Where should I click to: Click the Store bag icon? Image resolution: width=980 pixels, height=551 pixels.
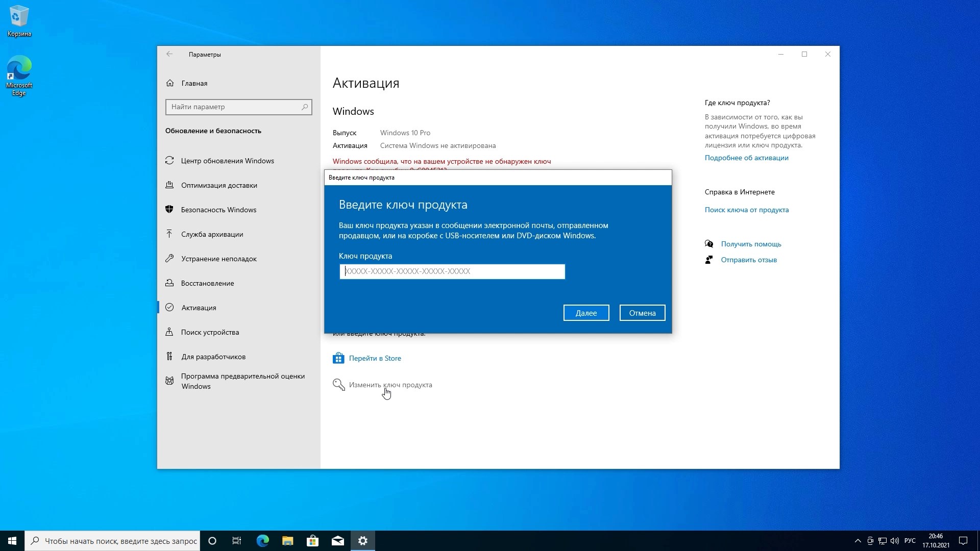coord(338,358)
